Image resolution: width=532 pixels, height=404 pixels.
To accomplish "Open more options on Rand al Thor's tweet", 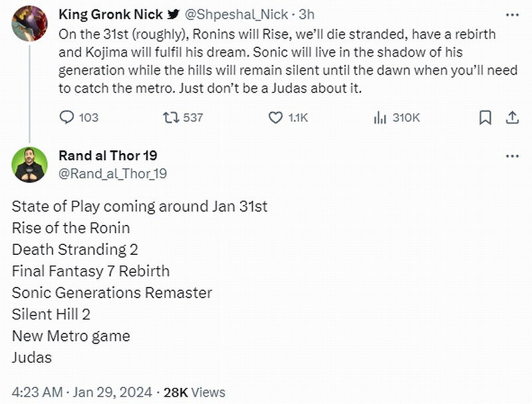I will click(511, 156).
